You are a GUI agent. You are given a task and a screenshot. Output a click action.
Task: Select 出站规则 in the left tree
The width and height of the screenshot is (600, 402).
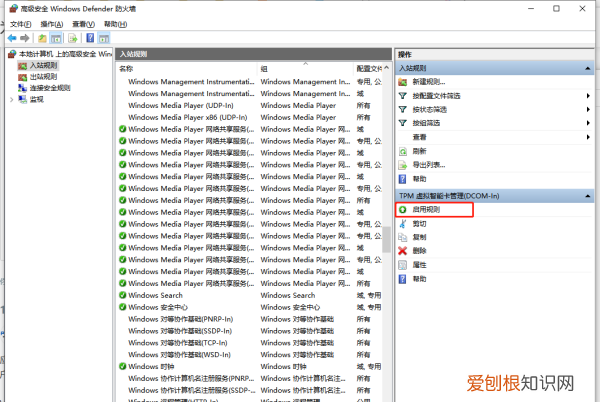click(44, 76)
